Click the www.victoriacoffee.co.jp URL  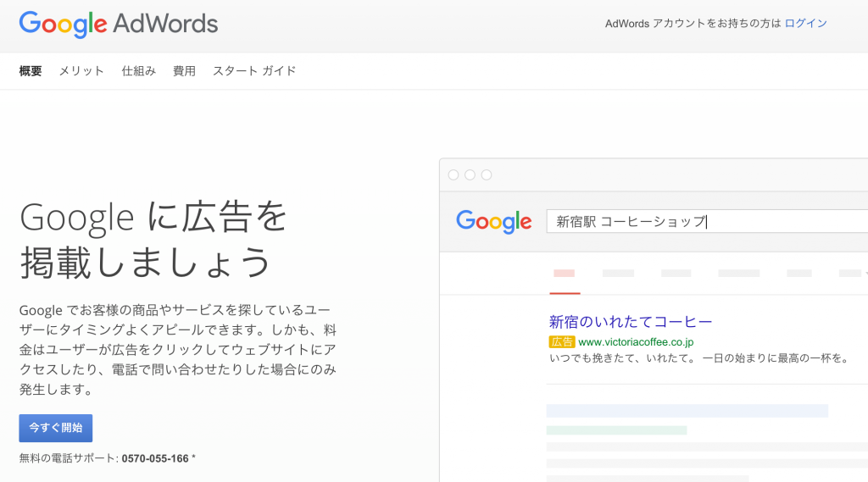[636, 342]
